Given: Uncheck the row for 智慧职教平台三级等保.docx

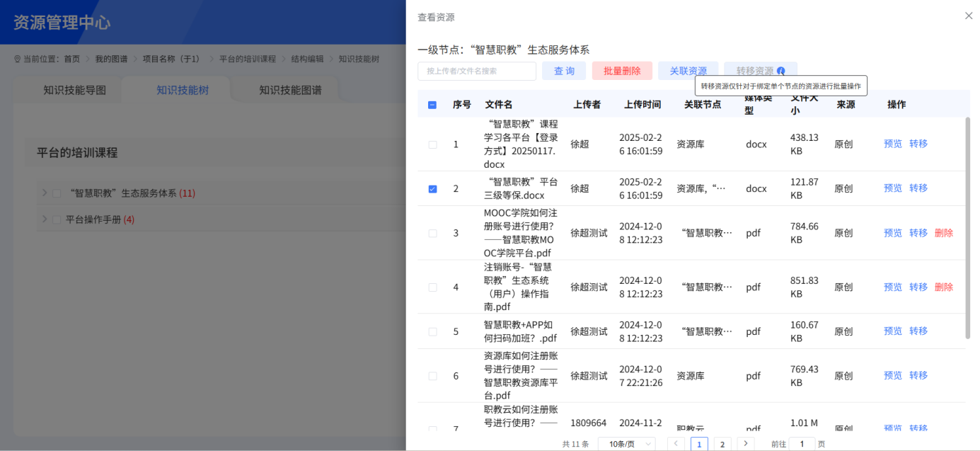Looking at the screenshot, I should coord(432,188).
